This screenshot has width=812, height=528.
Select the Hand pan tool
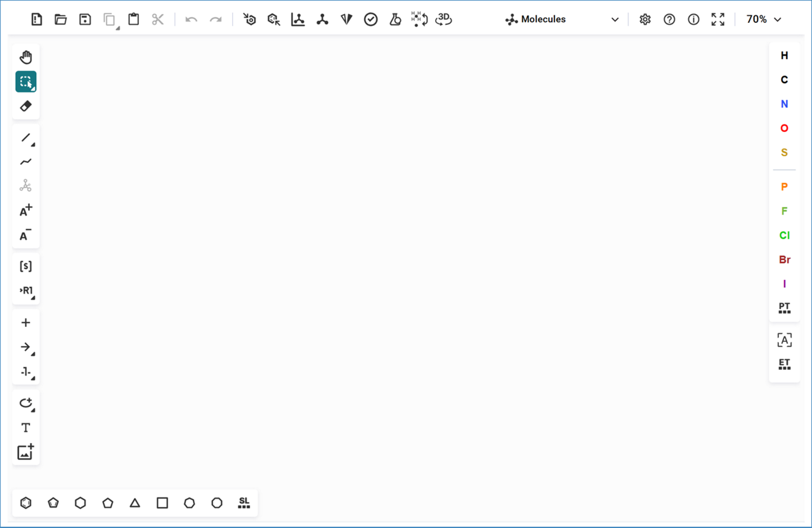click(26, 58)
